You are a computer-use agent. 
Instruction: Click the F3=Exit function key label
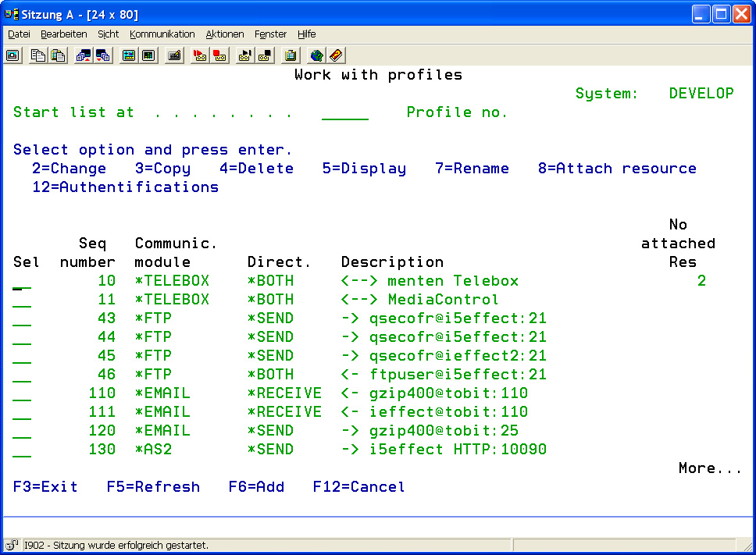pos(45,487)
